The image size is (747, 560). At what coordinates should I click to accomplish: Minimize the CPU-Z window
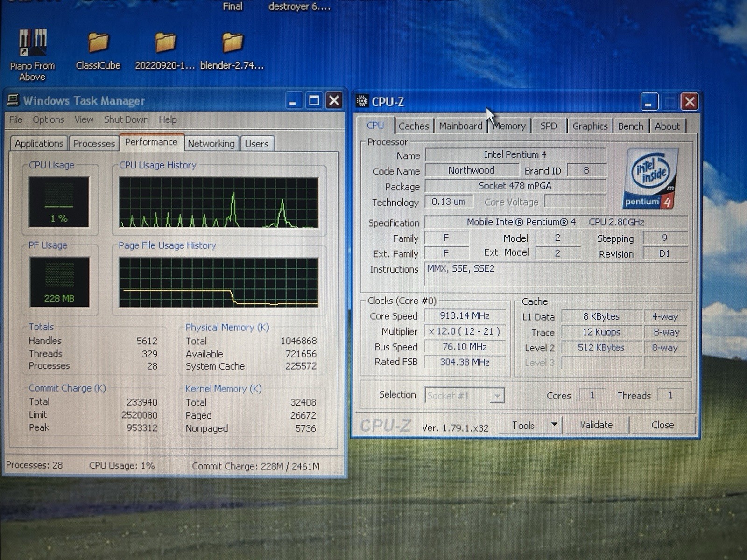pos(648,102)
